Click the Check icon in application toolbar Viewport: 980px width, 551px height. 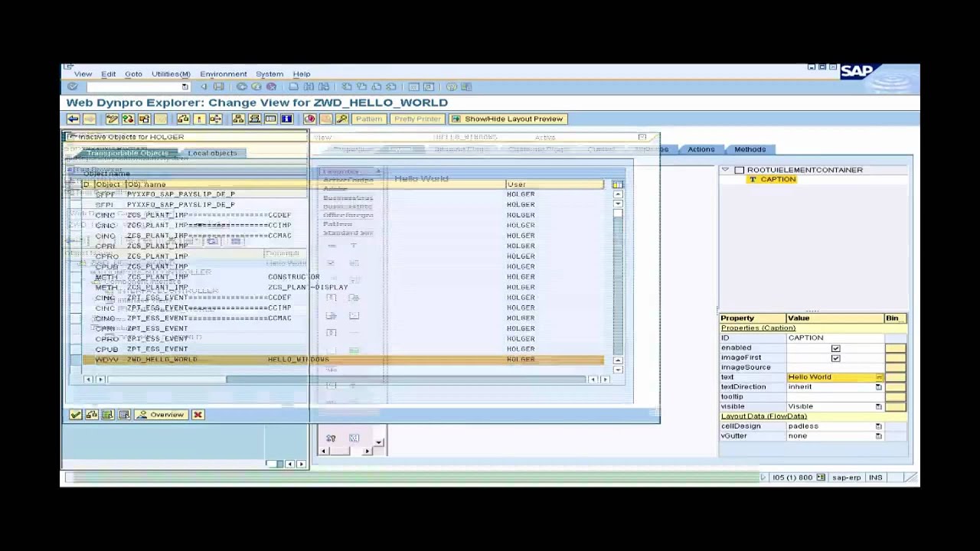tap(183, 119)
